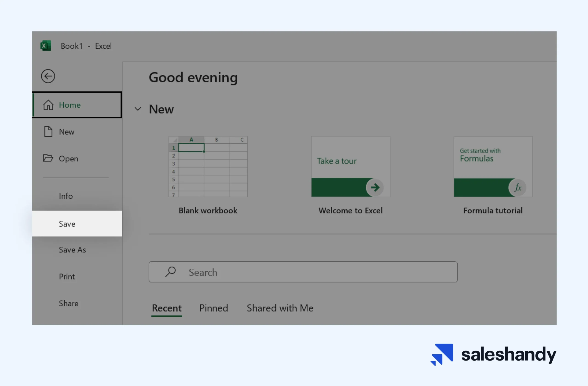Click the back arrow circle icon
Screen dimensions: 588x386
click(48, 76)
